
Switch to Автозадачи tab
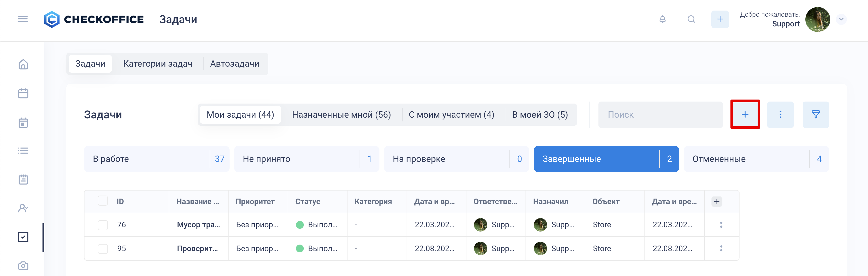coord(235,64)
